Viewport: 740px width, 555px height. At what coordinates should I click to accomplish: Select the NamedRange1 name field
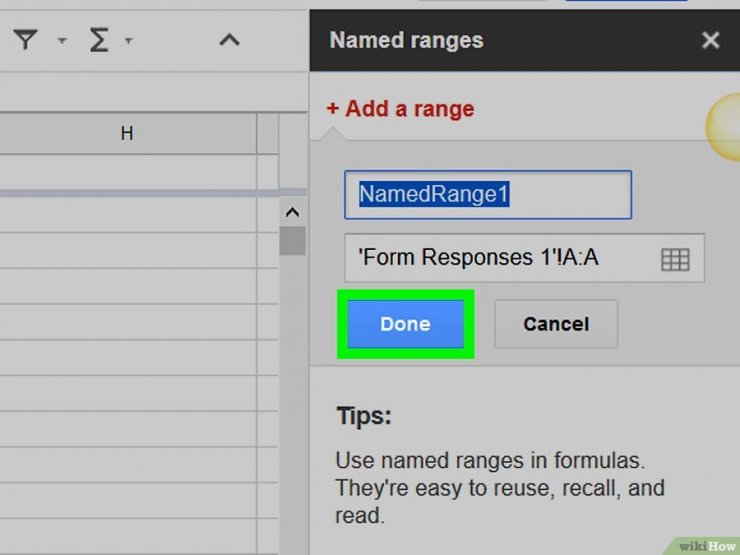coord(488,195)
